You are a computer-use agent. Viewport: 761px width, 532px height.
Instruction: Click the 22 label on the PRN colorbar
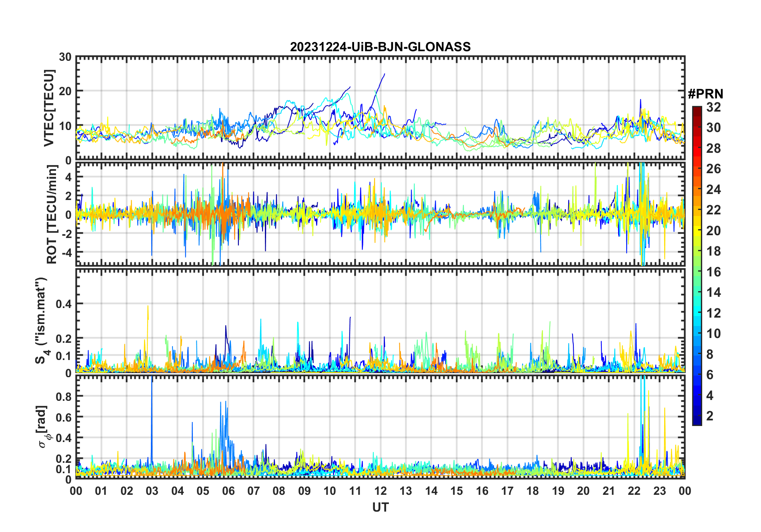pyautogui.click(x=713, y=210)
